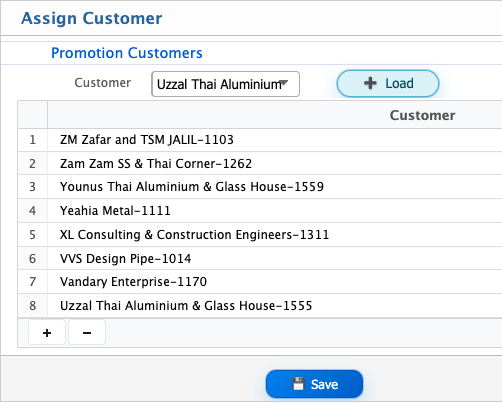The height and width of the screenshot is (403, 502).
Task: Remove a row with the minus button
Action: 87,332
